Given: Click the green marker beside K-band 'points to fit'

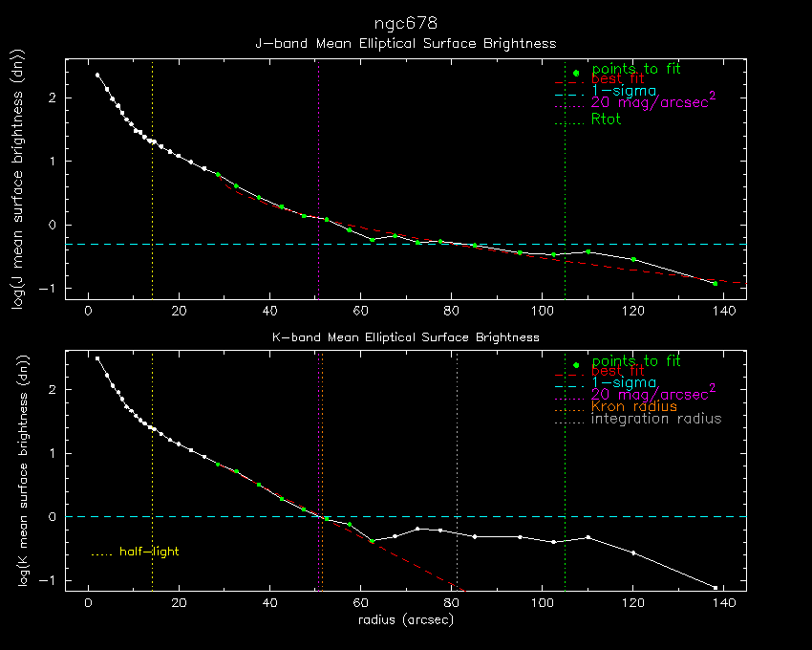Looking at the screenshot, I should coord(576,365).
